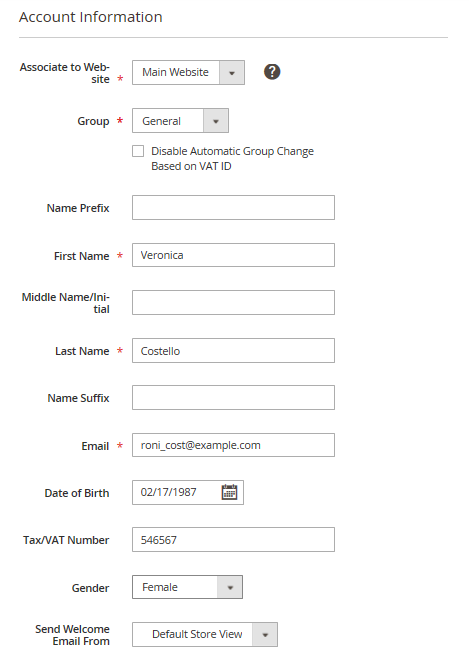
Task: Enable Disable Automatic Group Change checkbox
Action: click(x=138, y=151)
